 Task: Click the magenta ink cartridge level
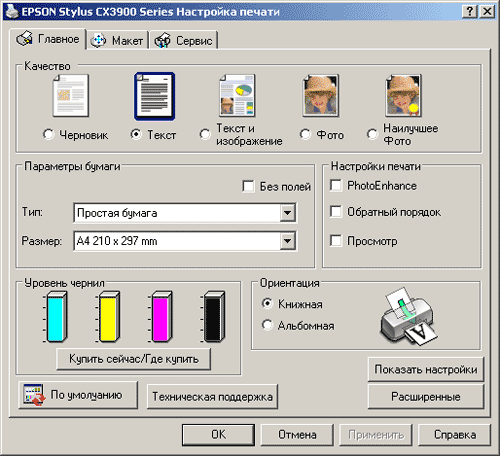coord(161,317)
